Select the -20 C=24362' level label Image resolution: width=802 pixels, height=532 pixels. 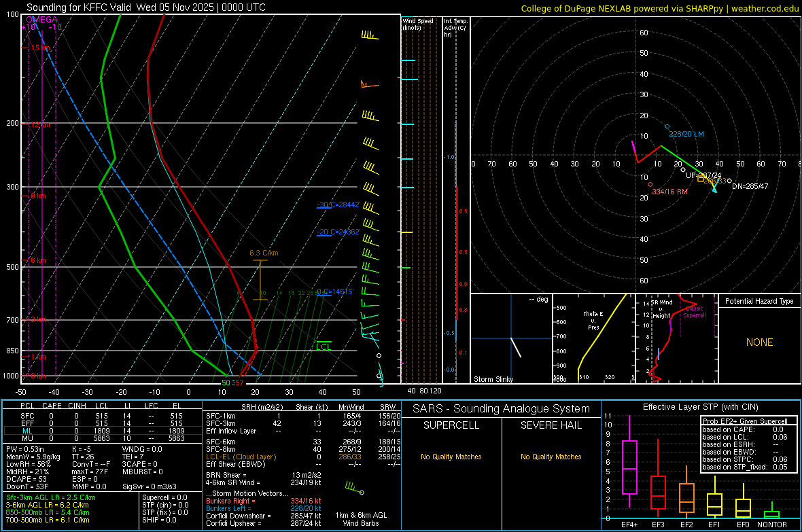[x=338, y=232]
